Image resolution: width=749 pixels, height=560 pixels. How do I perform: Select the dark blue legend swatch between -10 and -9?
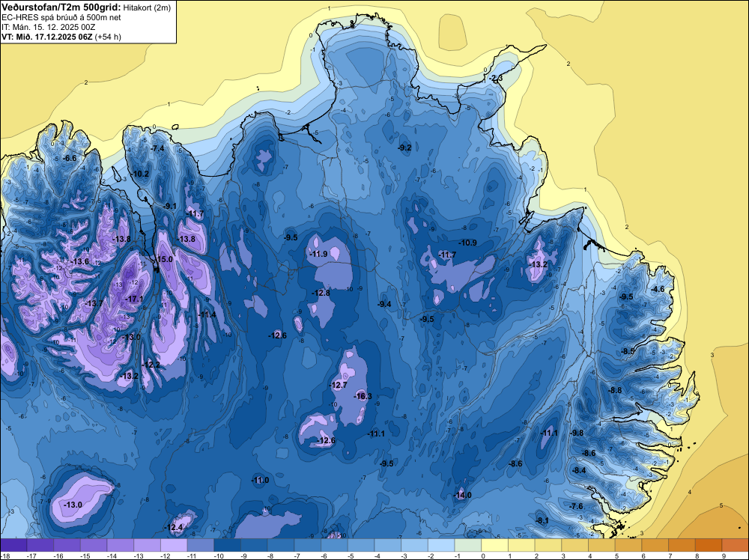pyautogui.click(x=228, y=545)
